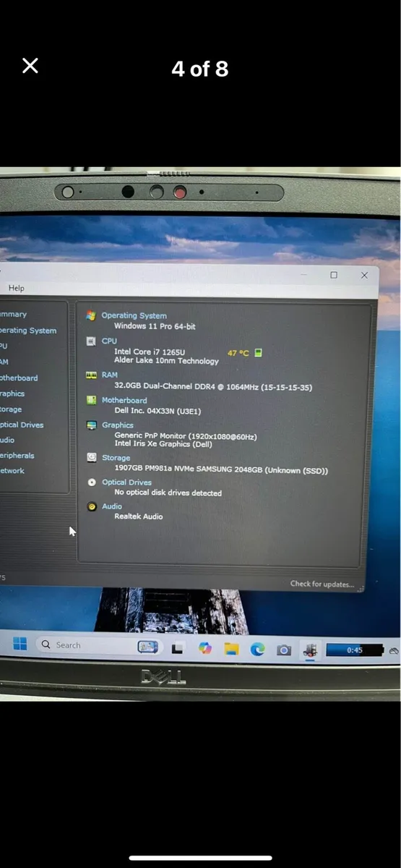Select Graphics in the sidebar

[x=12, y=393]
